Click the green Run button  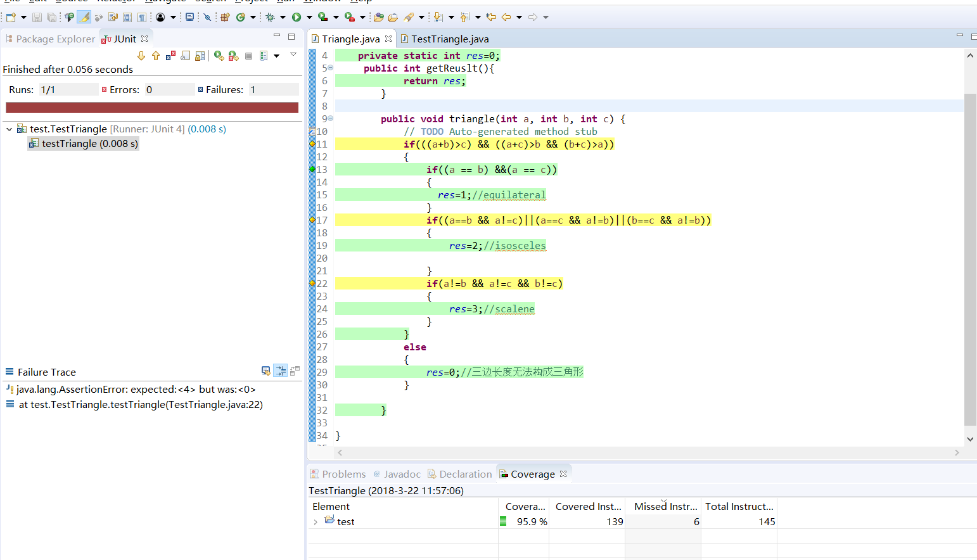point(297,17)
